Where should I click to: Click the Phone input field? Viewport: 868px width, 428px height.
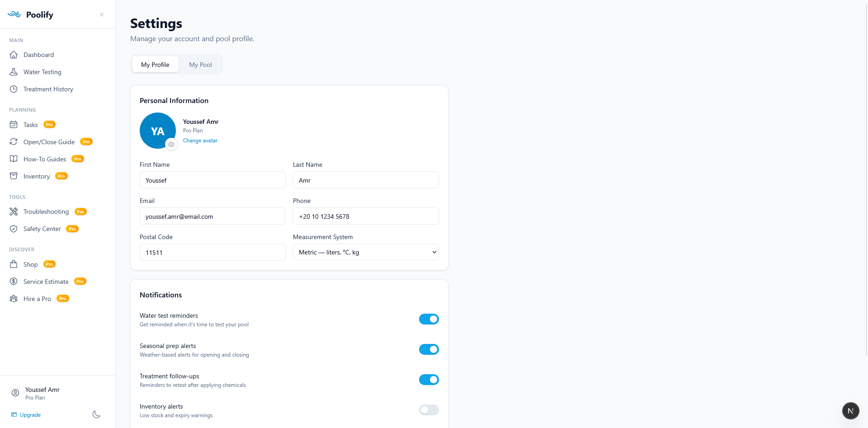366,216
